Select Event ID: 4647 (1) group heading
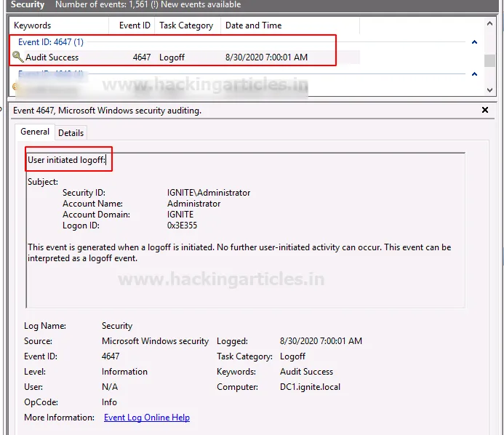 pos(51,42)
